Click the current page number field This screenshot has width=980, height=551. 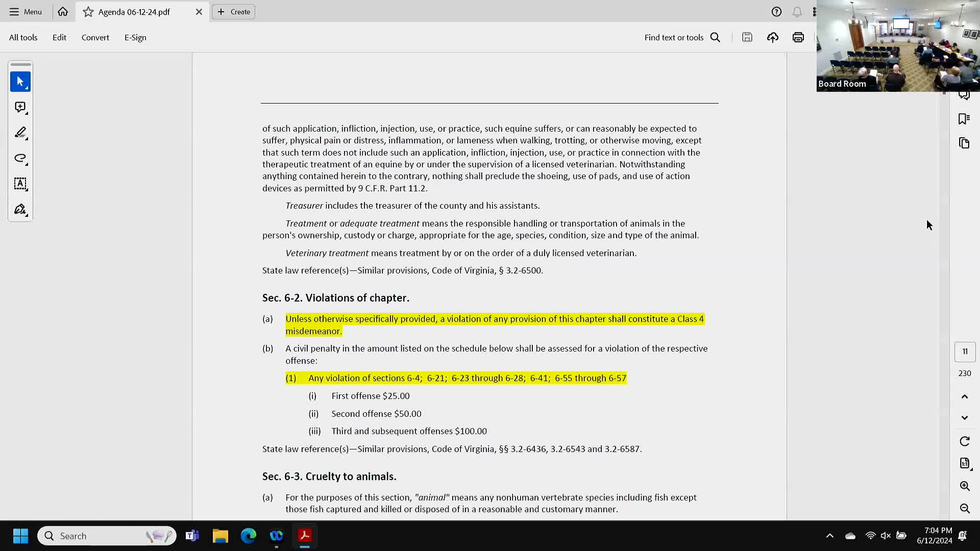click(964, 352)
